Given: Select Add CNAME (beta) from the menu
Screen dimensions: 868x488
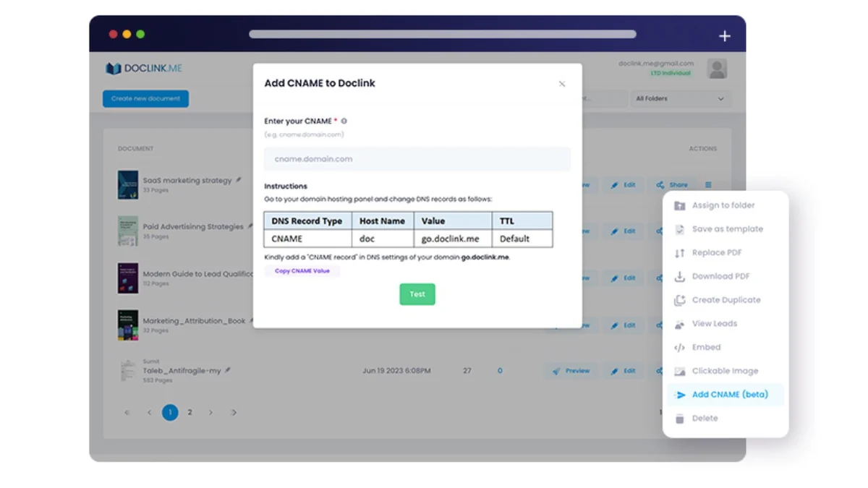Looking at the screenshot, I should pyautogui.click(x=729, y=395).
